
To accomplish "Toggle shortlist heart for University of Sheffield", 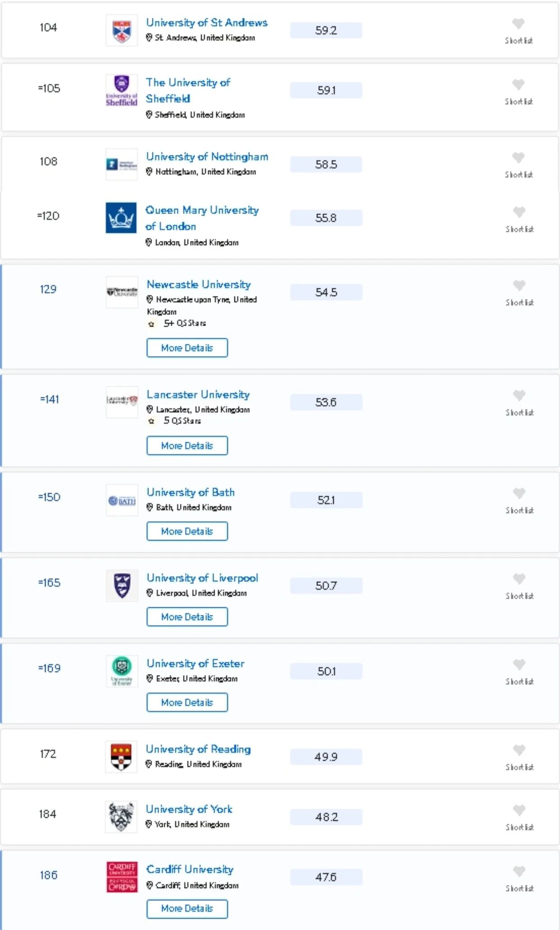I will click(x=518, y=84).
